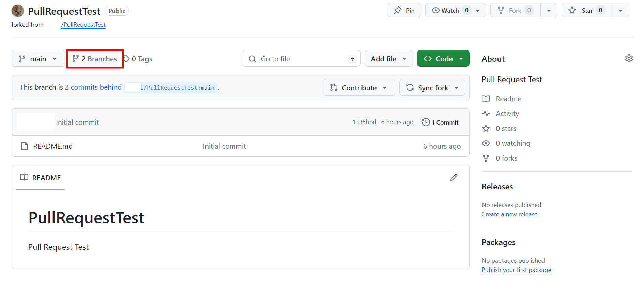The image size is (644, 290).
Task: Open the 0 watching link
Action: point(513,143)
